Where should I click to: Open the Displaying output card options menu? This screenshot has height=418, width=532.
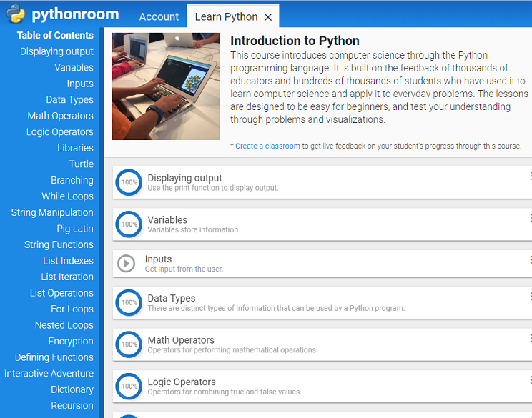coord(530,176)
